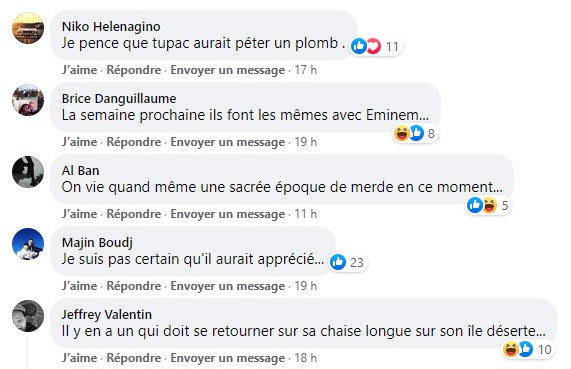Send a message to Al Ban
The image size is (571, 369).
point(228,214)
